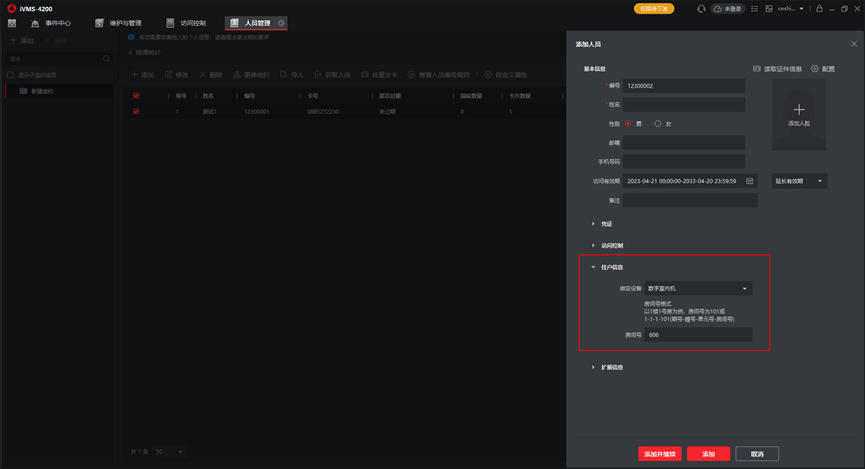Screen dimensions: 865x469
Task: Click the 导入 import icon in toolbar
Action: pyautogui.click(x=284, y=74)
